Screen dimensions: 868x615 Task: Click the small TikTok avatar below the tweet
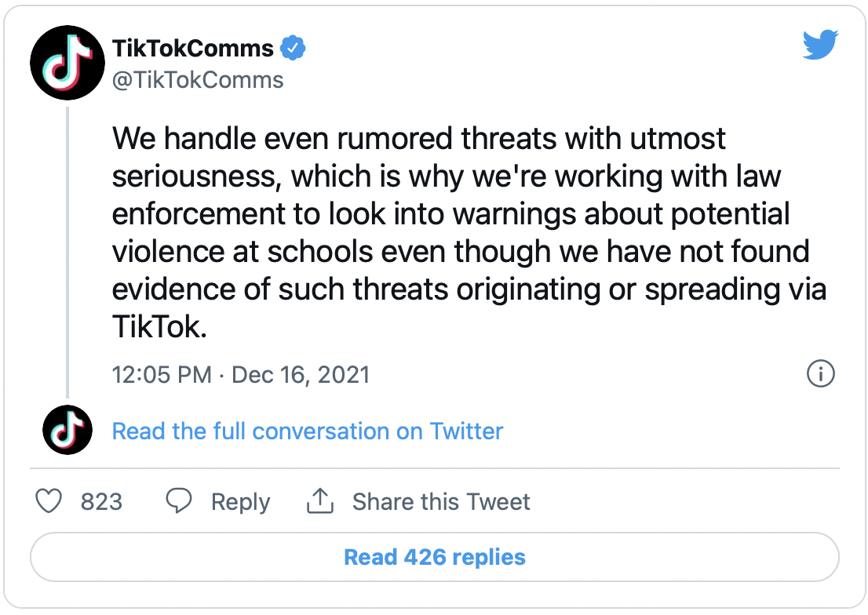[x=67, y=431]
